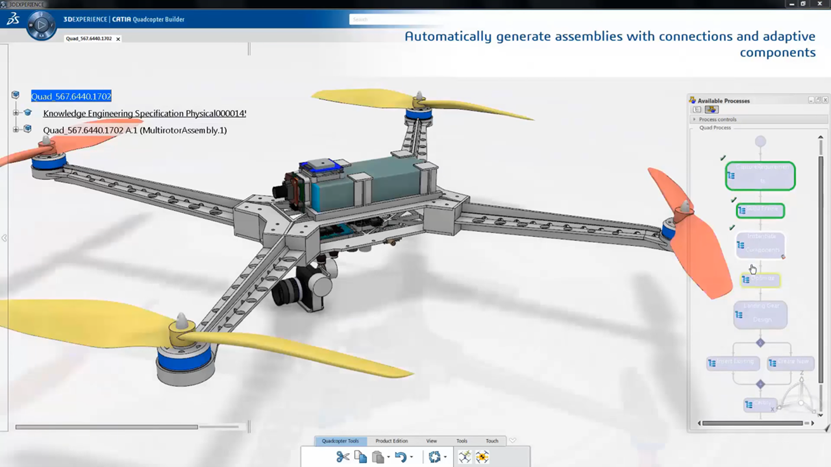Screen dimensions: 831x467
Task: Select Knowledge Engineering Specification Physical00001 text
Action: coord(144,113)
